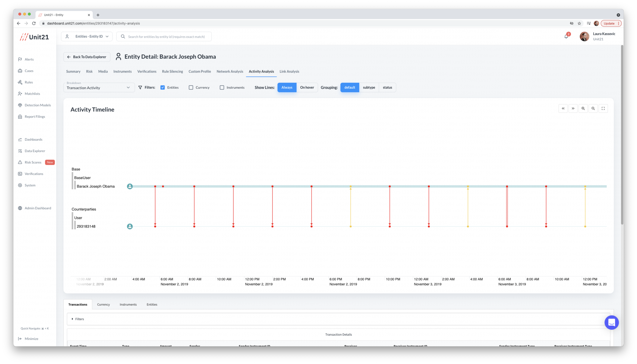Uncheck the Entities filter checkbox
The height and width of the screenshot is (364, 637).
162,87
